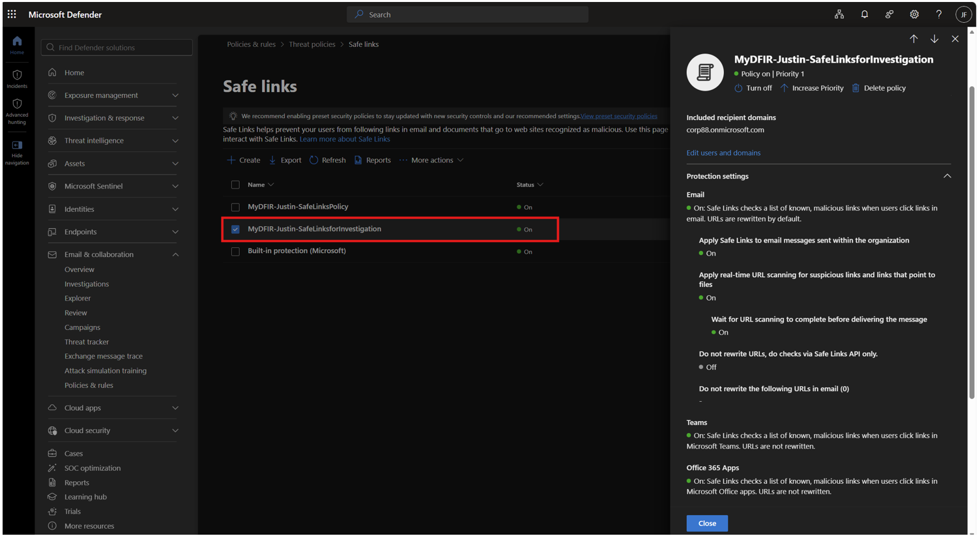Expand the Cloud security chevron

[175, 430]
